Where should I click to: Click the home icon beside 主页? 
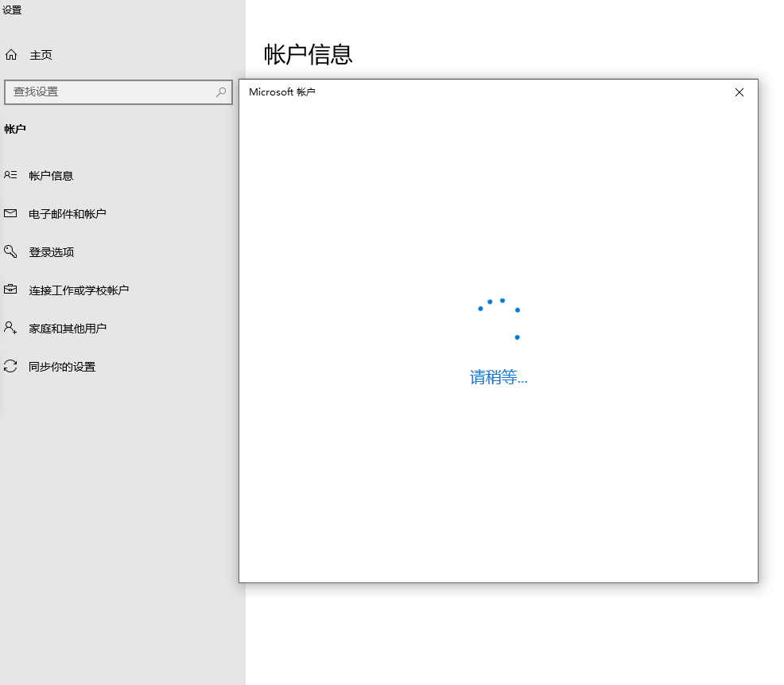pyautogui.click(x=11, y=55)
